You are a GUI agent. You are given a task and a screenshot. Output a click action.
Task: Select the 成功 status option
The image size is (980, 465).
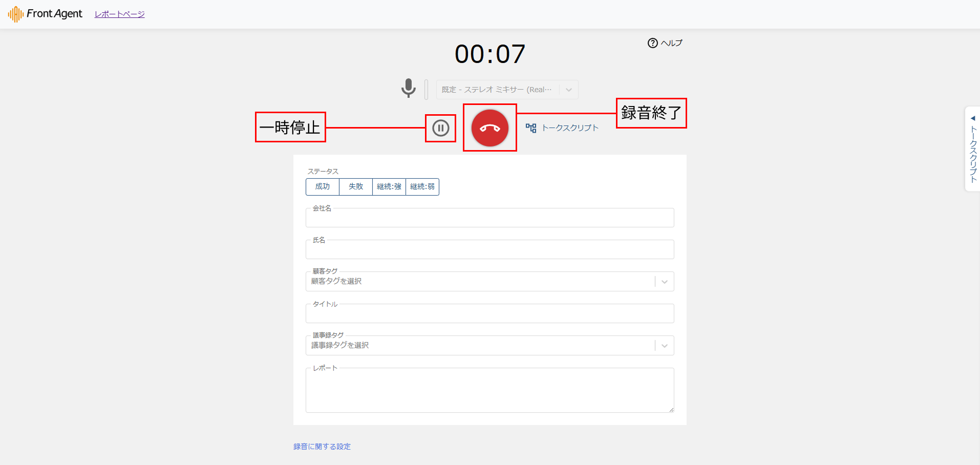coord(323,187)
